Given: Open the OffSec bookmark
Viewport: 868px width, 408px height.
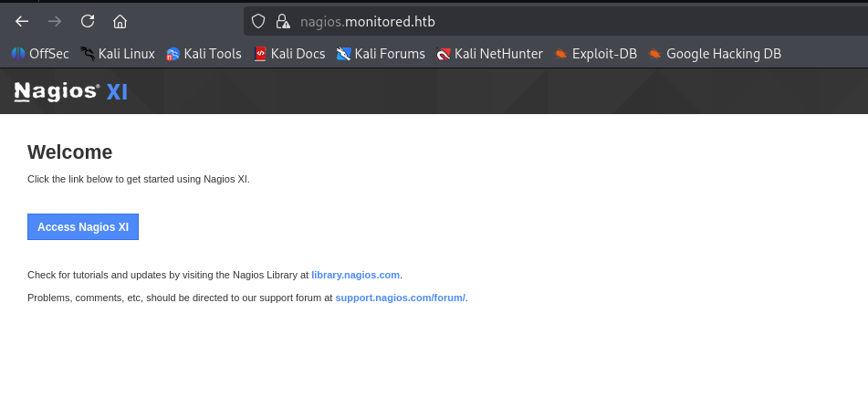Looking at the screenshot, I should tap(40, 54).
